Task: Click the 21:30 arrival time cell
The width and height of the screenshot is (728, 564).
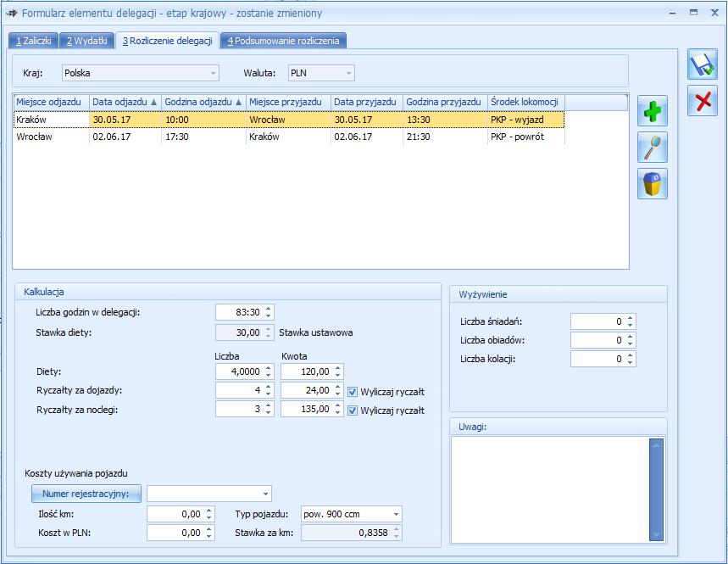Action: [x=445, y=137]
